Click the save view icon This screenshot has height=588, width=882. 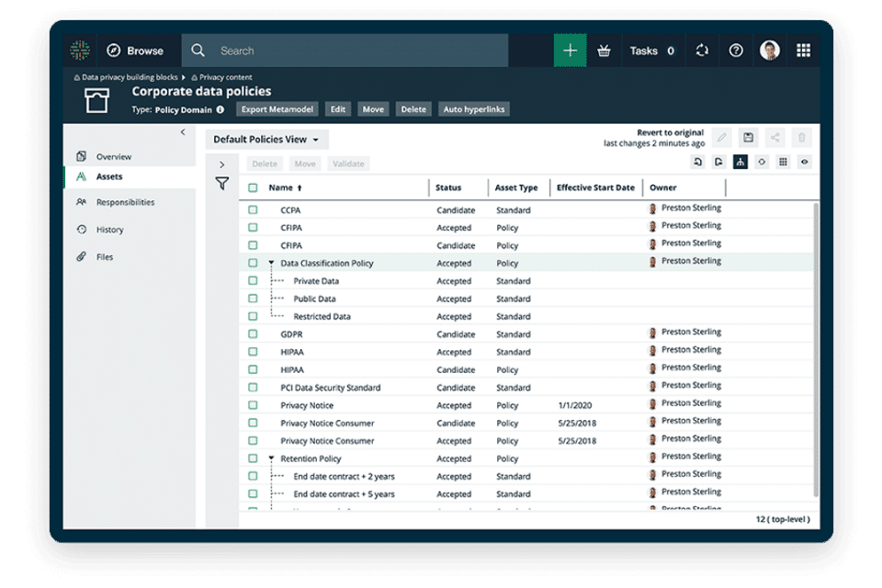(748, 137)
